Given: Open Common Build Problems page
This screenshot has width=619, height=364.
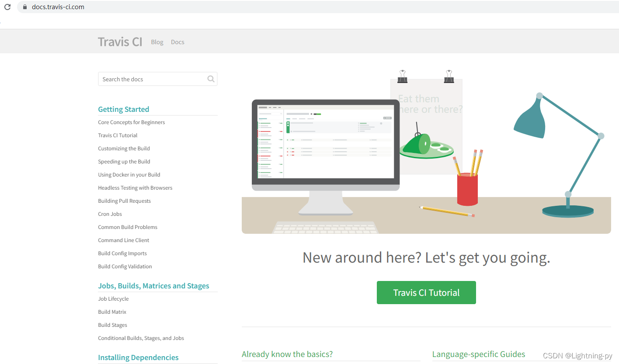Looking at the screenshot, I should point(128,227).
